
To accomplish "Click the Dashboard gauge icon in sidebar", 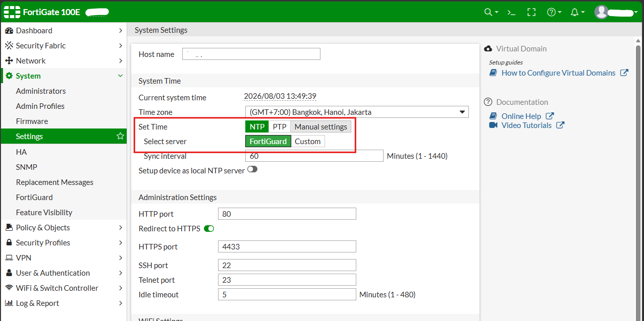I will (x=9, y=30).
